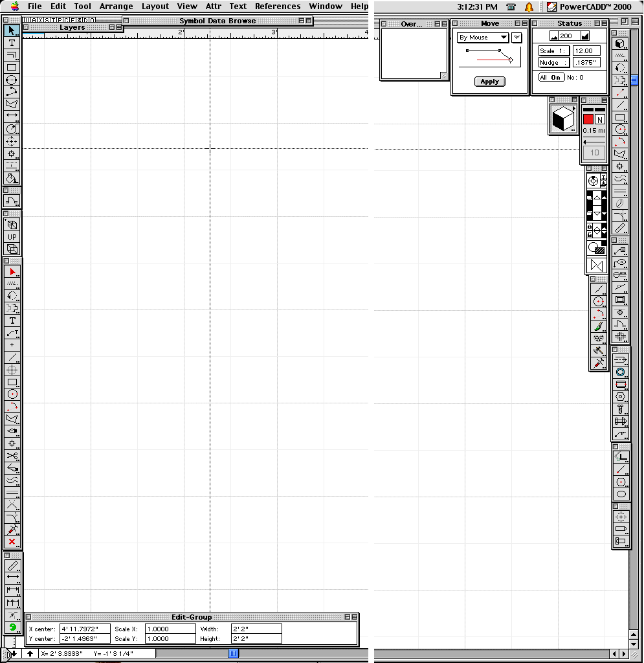Screen dimensions: 644x663
Task: Select the scissors trim tool
Action: (12, 456)
